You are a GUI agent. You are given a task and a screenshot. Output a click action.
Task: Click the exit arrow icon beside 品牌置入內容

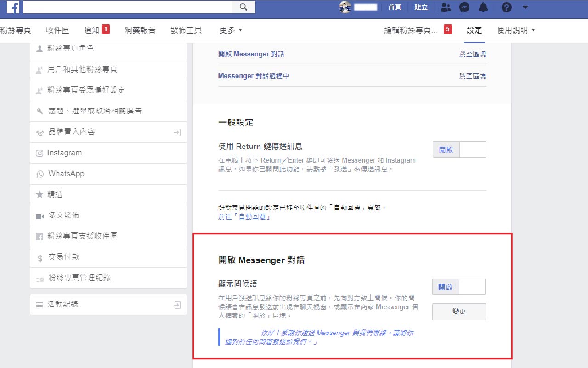pos(177,132)
